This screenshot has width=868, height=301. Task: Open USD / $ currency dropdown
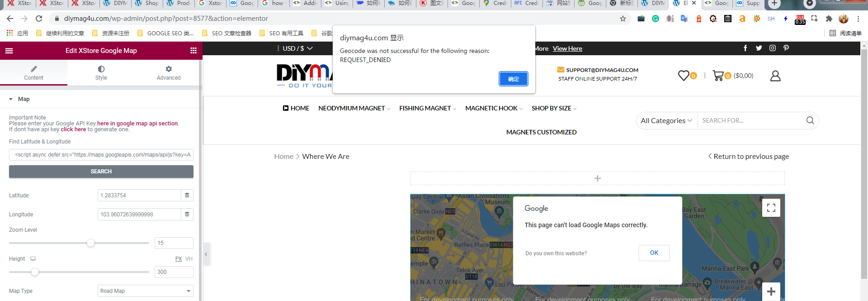pos(297,48)
